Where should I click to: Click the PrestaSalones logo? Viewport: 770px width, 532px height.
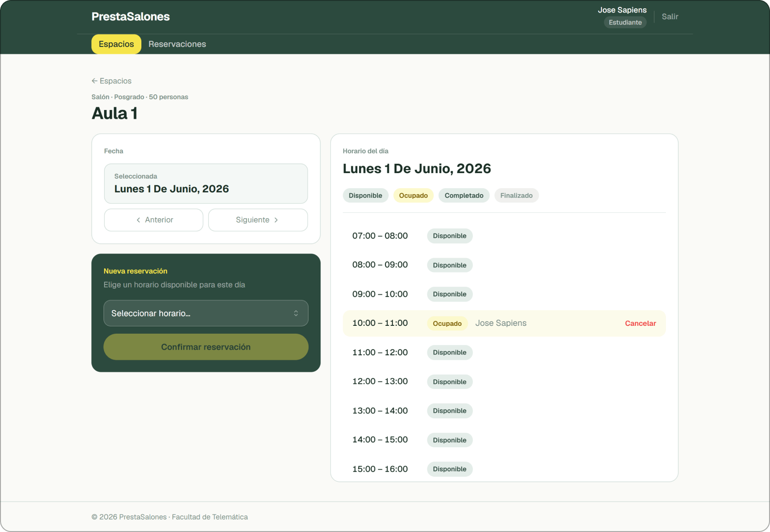[130, 17]
